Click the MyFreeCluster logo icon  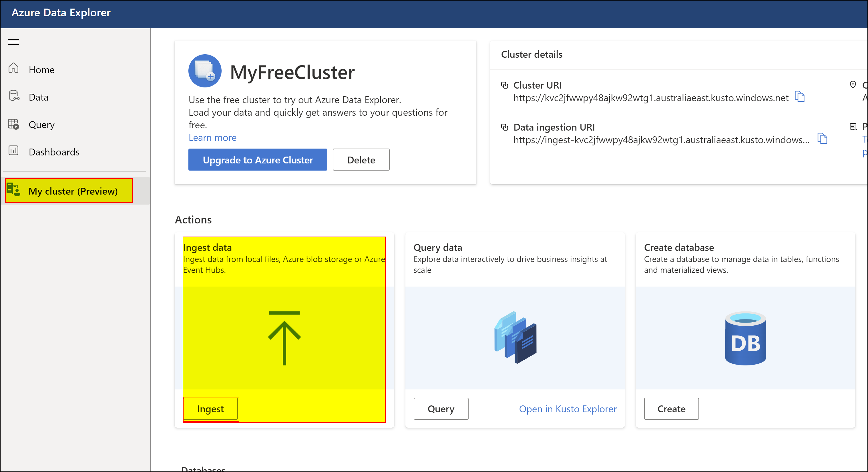click(x=205, y=71)
